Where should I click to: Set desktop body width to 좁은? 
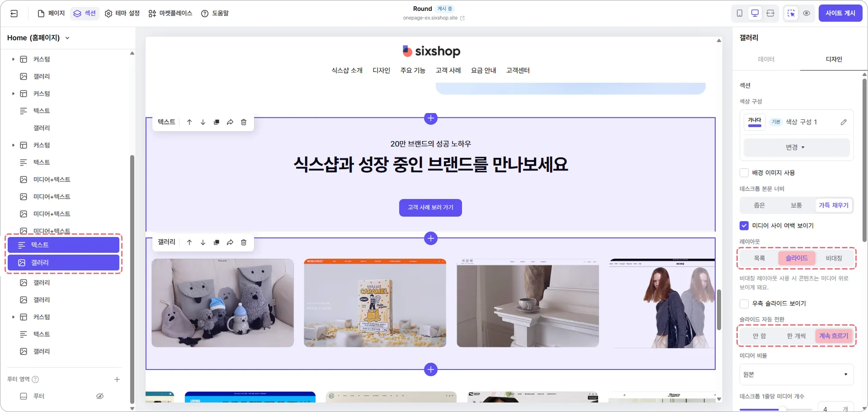tap(759, 205)
